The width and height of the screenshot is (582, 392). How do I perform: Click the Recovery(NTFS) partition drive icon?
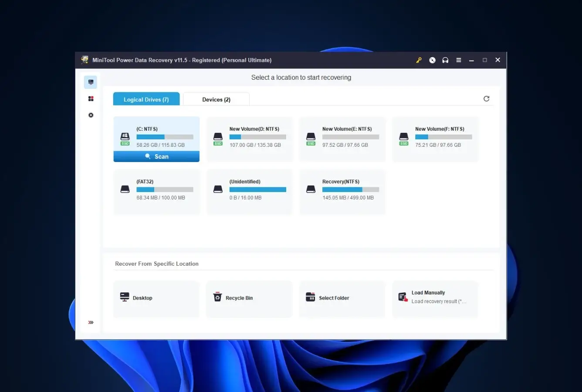[x=311, y=189]
